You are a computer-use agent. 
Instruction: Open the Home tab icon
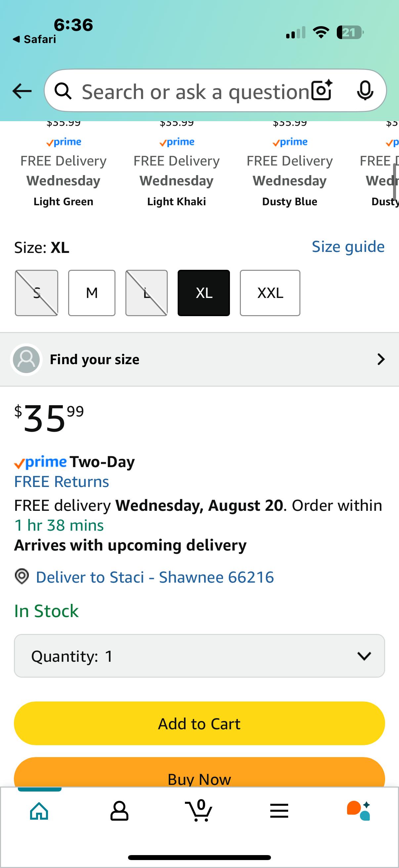click(39, 811)
